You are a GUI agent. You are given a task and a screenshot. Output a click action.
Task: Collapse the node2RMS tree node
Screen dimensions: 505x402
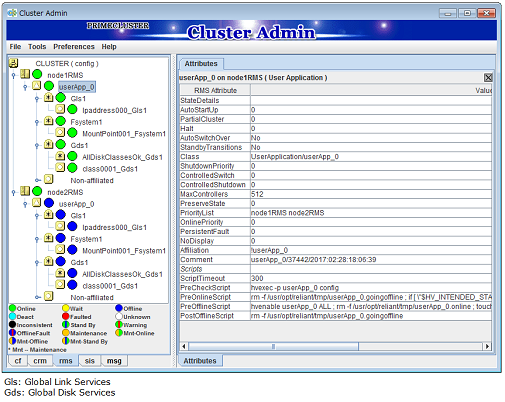click(13, 192)
